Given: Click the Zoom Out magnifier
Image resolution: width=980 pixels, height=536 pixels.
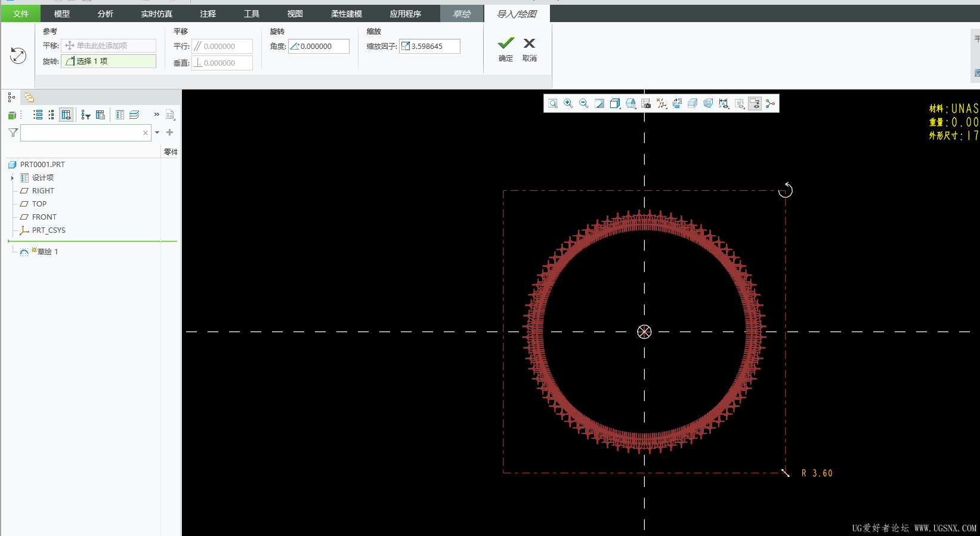Looking at the screenshot, I should pyautogui.click(x=584, y=104).
